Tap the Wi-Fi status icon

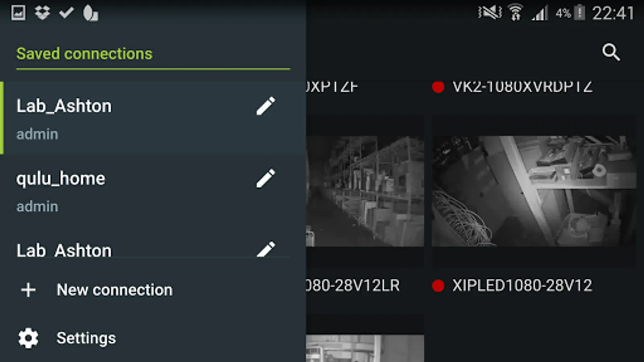(x=516, y=13)
